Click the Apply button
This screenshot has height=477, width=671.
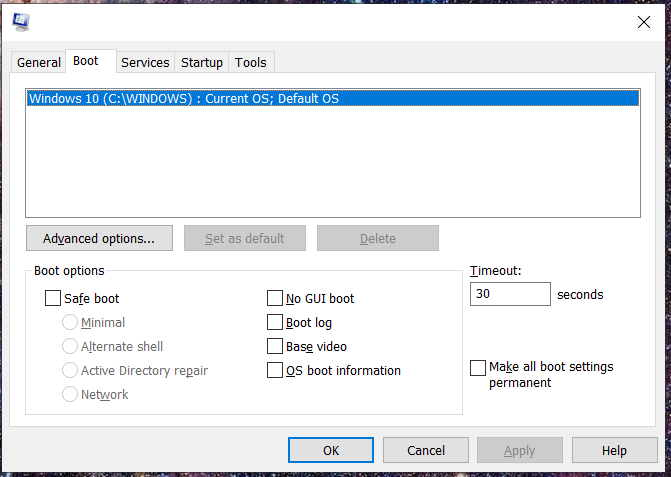(x=520, y=450)
